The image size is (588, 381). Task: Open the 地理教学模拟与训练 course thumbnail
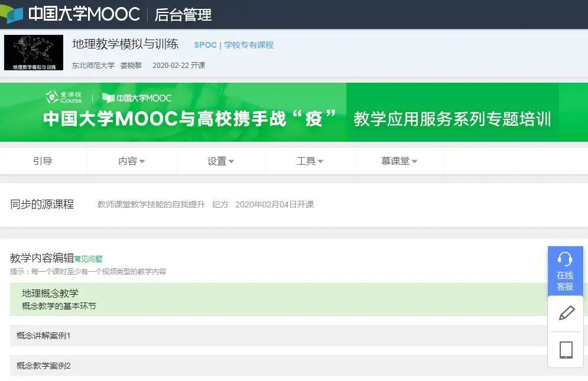(34, 53)
